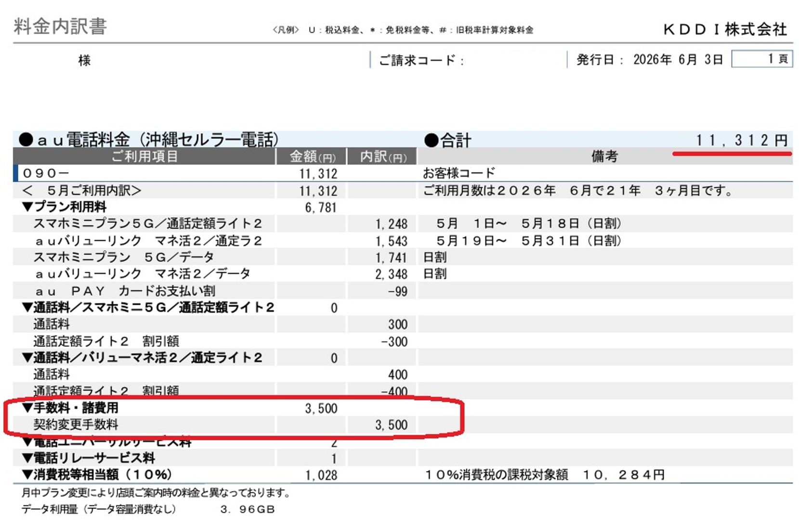Image resolution: width=799 pixels, height=532 pixels.
Task: Click 日割 remark in the 2,348 row
Action: pos(435,274)
